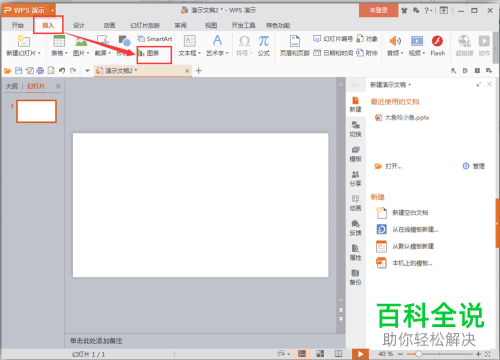The image size is (500, 360).
Task: Expand the 表格 dropdown arrow
Action: pyautogui.click(x=66, y=53)
